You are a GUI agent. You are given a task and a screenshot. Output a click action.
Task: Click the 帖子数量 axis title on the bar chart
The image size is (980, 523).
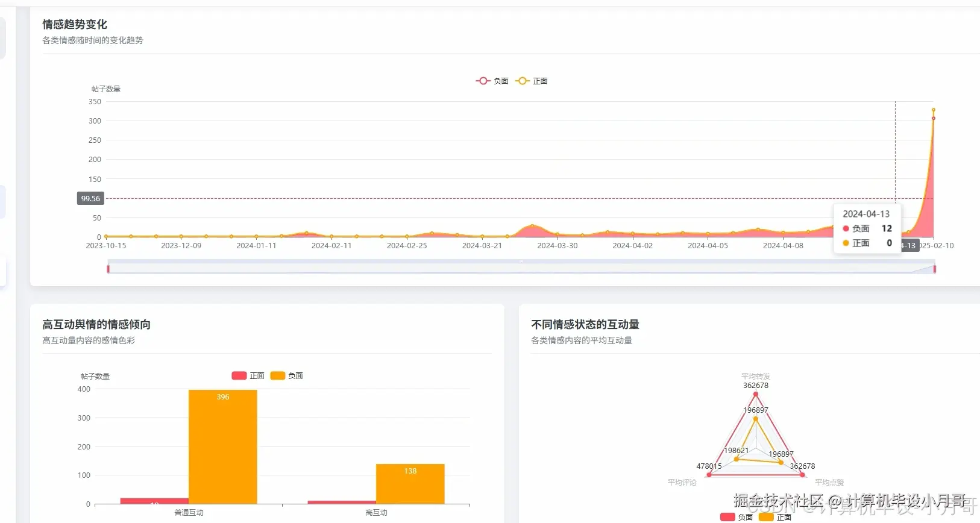(x=95, y=376)
